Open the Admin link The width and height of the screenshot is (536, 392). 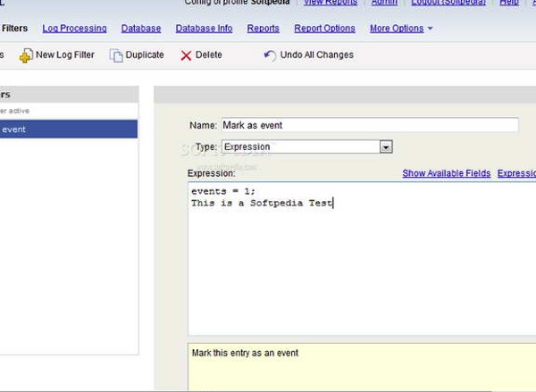coord(384,3)
